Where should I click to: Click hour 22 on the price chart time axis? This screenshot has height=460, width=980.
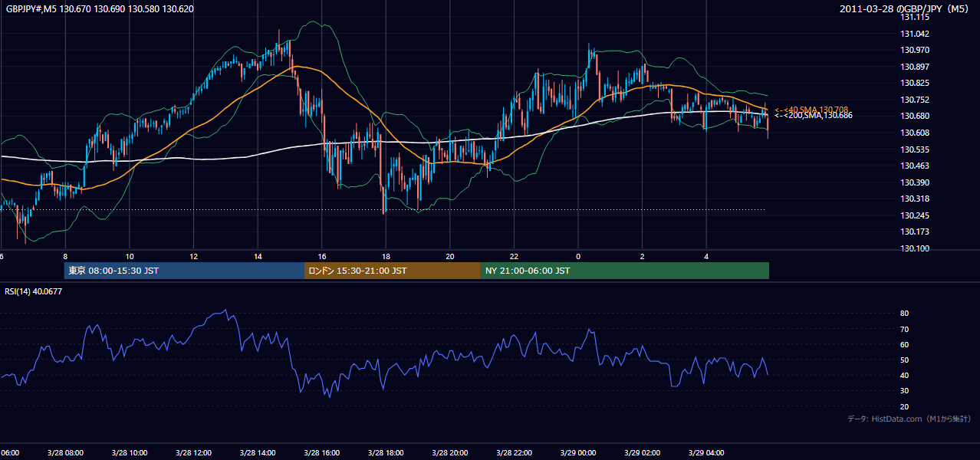coord(514,257)
